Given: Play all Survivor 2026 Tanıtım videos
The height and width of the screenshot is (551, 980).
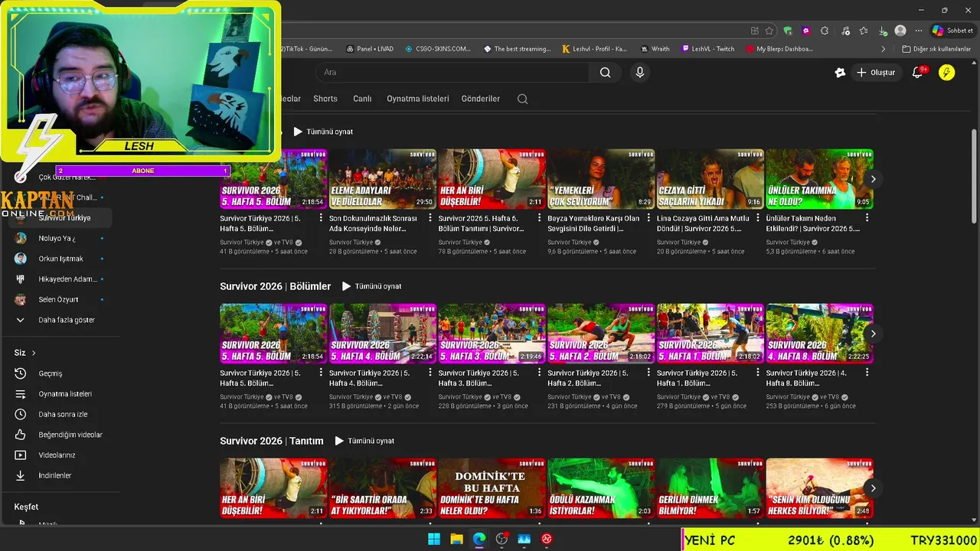Looking at the screenshot, I should point(364,441).
